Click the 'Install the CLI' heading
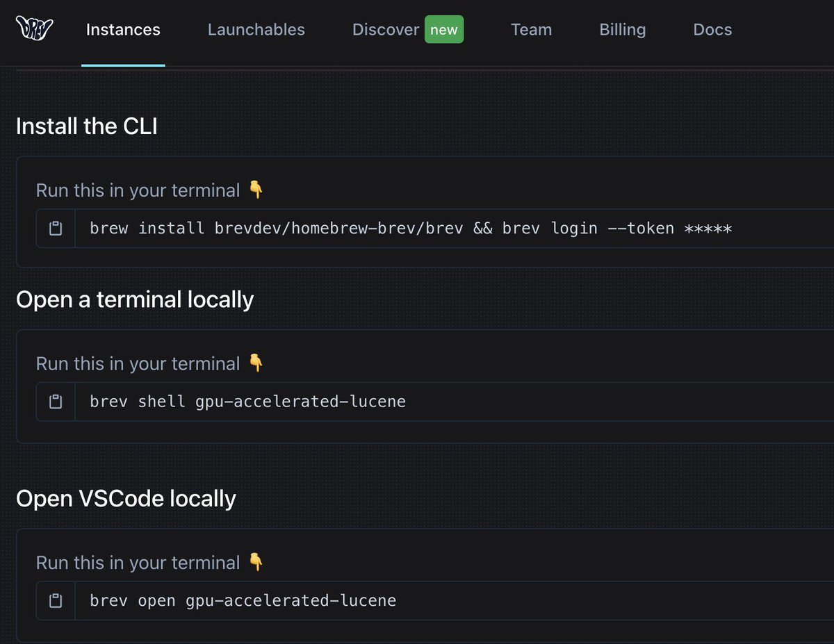Image resolution: width=834 pixels, height=644 pixels. click(86, 126)
